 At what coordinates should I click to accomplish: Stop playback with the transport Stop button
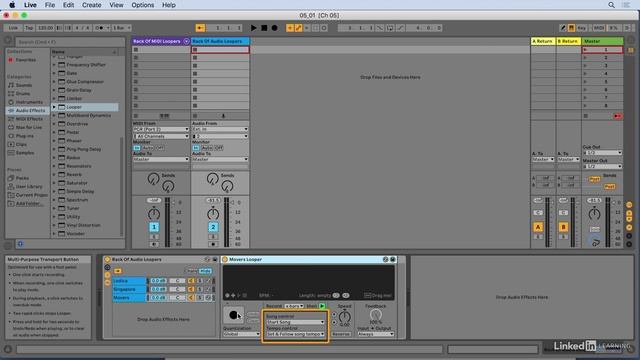point(264,28)
